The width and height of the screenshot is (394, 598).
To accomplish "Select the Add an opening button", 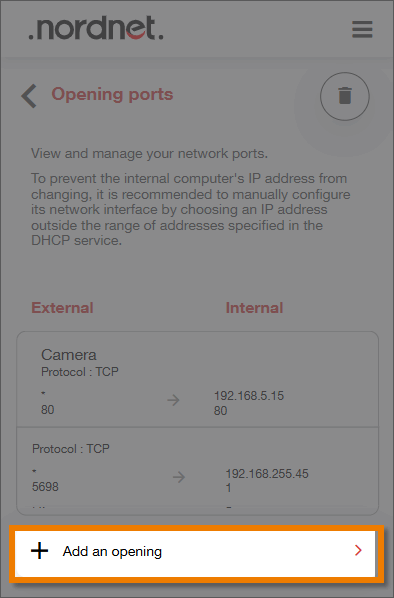I will tap(196, 553).
